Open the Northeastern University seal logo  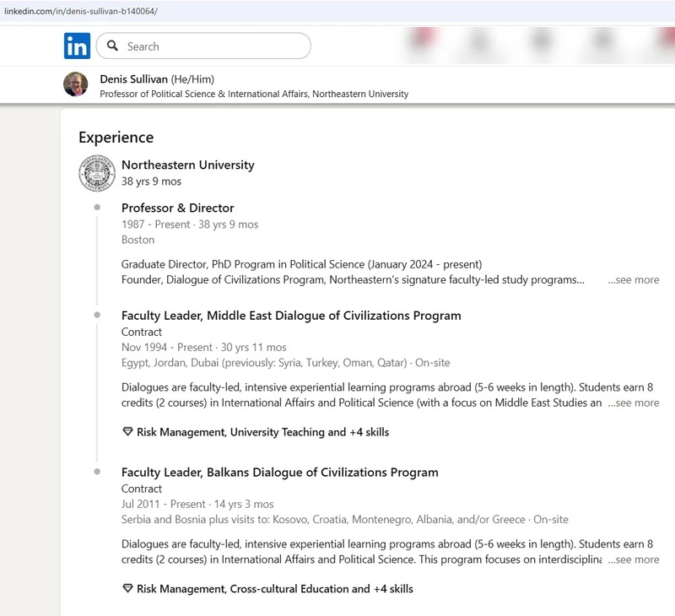click(x=96, y=173)
